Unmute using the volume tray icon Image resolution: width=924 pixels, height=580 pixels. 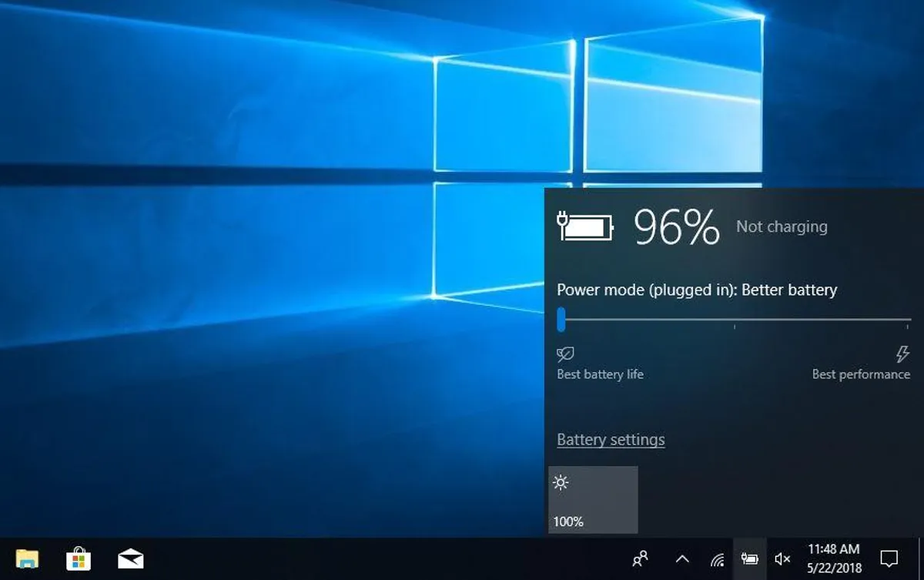(782, 559)
